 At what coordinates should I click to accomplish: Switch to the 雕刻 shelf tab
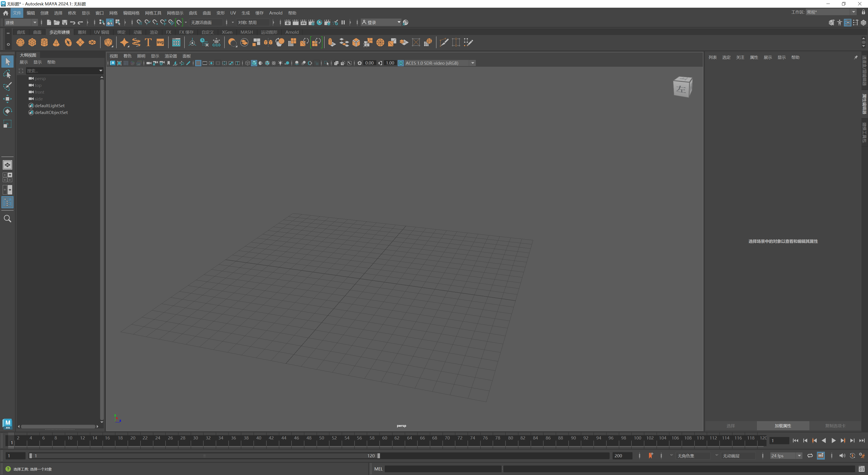click(82, 32)
